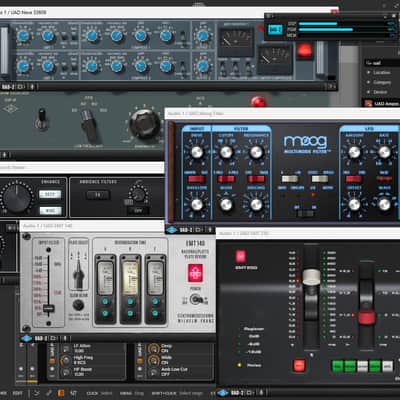Image resolution: width=400 pixels, height=400 pixels.
Task: Click the UAD-2 button in meter window
Action: [275, 30]
